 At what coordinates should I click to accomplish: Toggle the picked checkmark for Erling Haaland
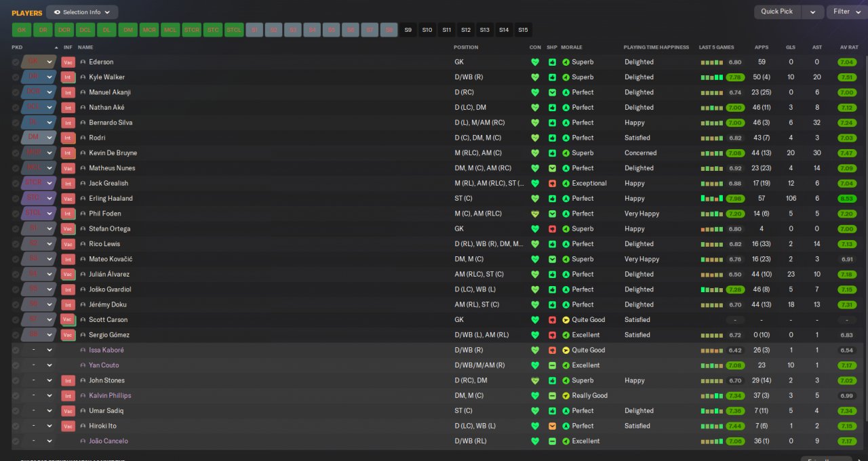[x=16, y=199]
